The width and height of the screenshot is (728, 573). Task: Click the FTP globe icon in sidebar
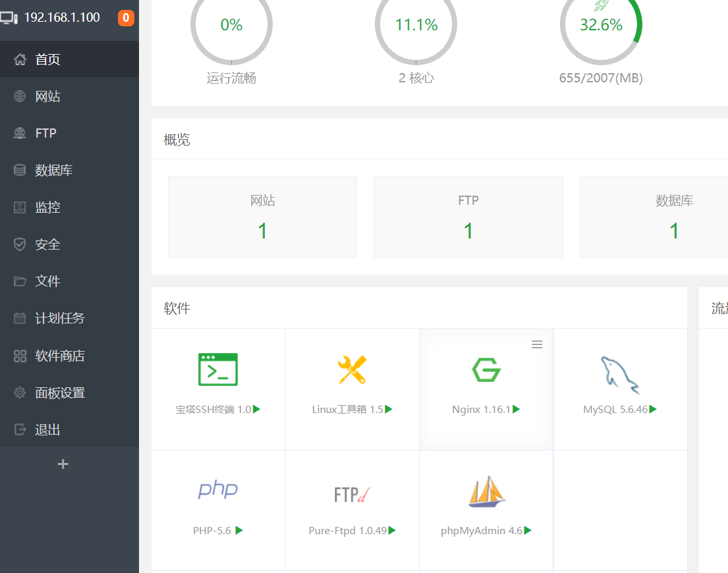click(20, 133)
